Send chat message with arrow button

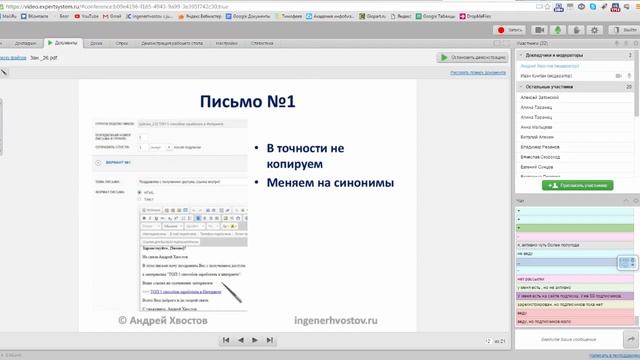pos(631,339)
